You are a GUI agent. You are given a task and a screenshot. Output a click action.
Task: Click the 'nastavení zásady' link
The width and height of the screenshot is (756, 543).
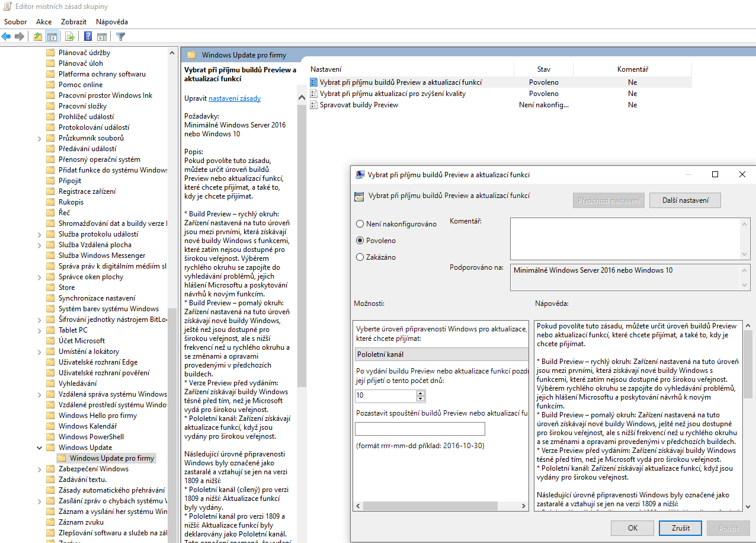point(234,98)
